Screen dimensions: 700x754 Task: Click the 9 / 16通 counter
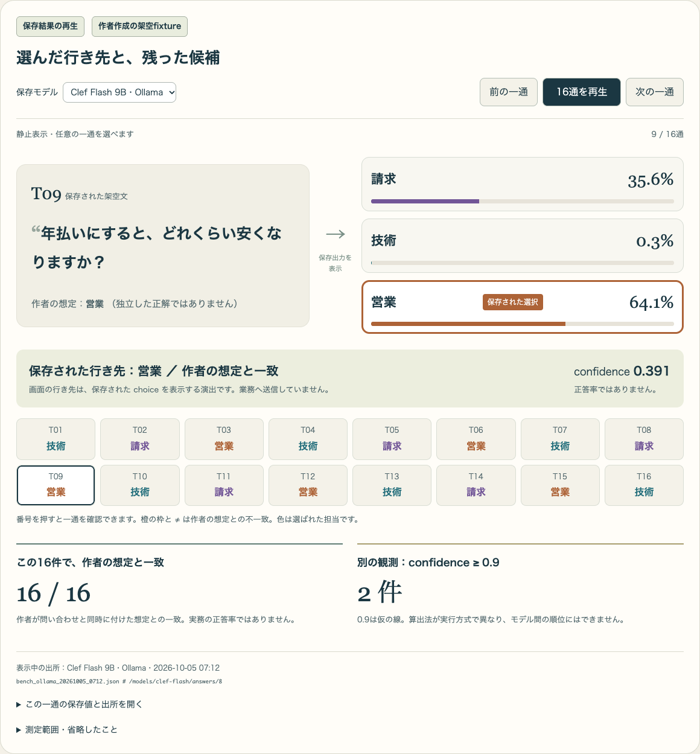(x=667, y=134)
